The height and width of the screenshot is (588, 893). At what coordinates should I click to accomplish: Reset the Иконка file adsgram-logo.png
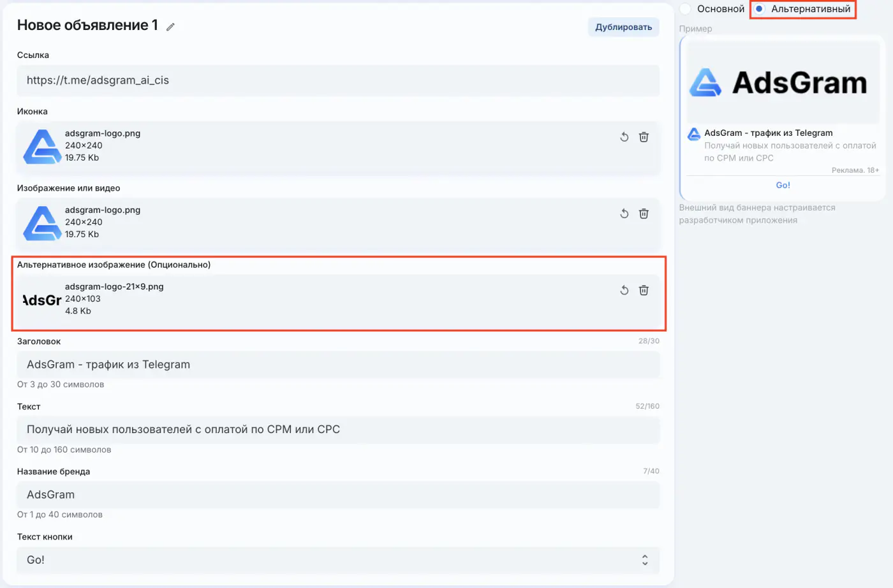click(x=624, y=137)
